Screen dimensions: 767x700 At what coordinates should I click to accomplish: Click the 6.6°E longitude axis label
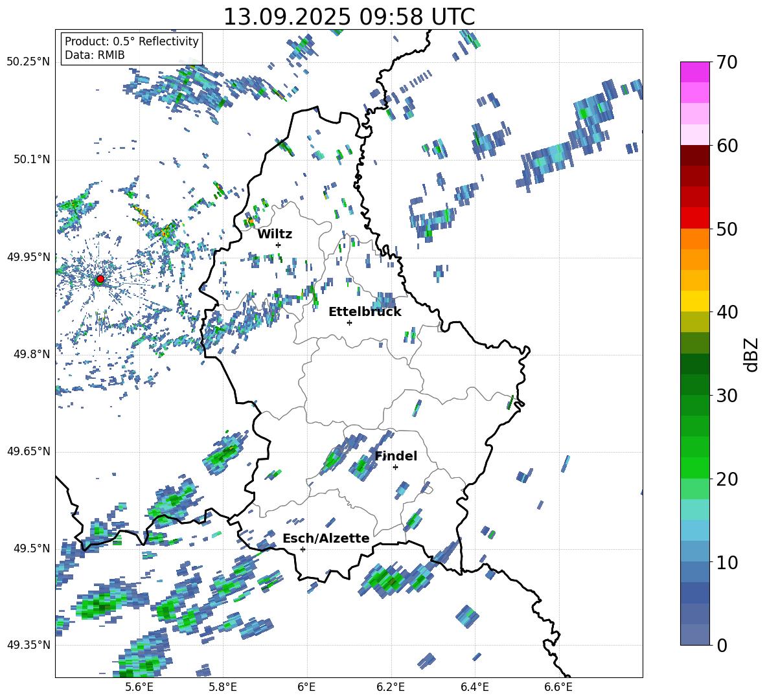click(558, 687)
